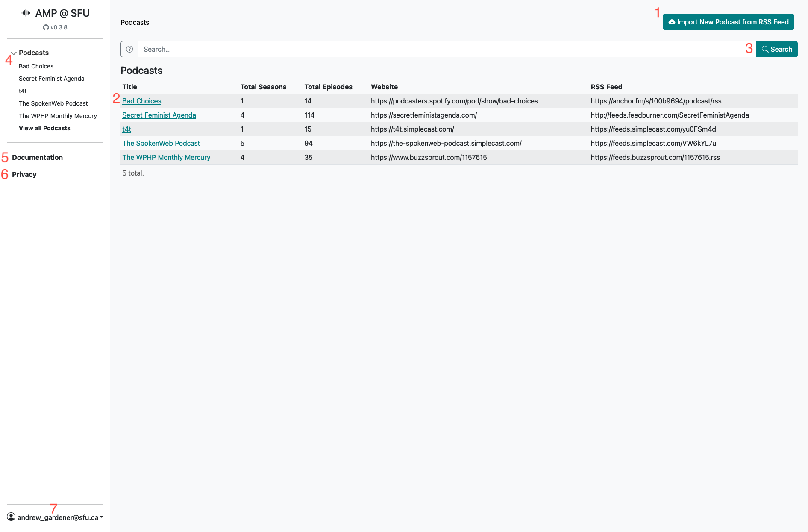Click the Podcasts breadcrumb text
The image size is (808, 532).
point(135,22)
